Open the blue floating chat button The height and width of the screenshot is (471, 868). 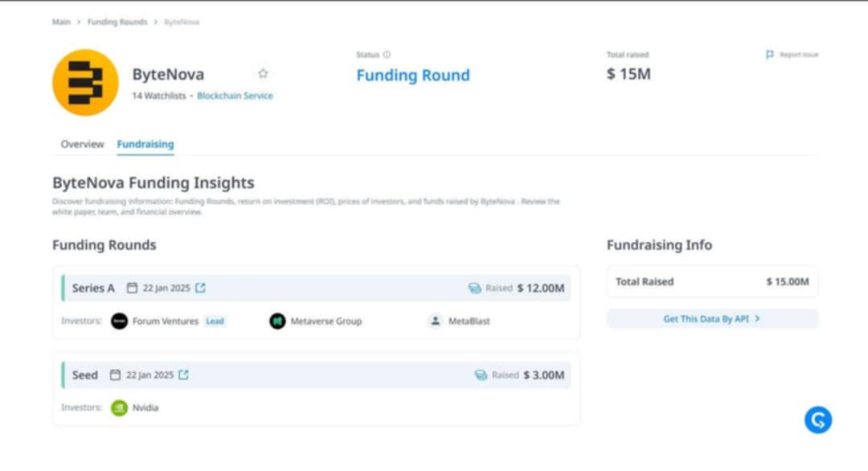818,420
